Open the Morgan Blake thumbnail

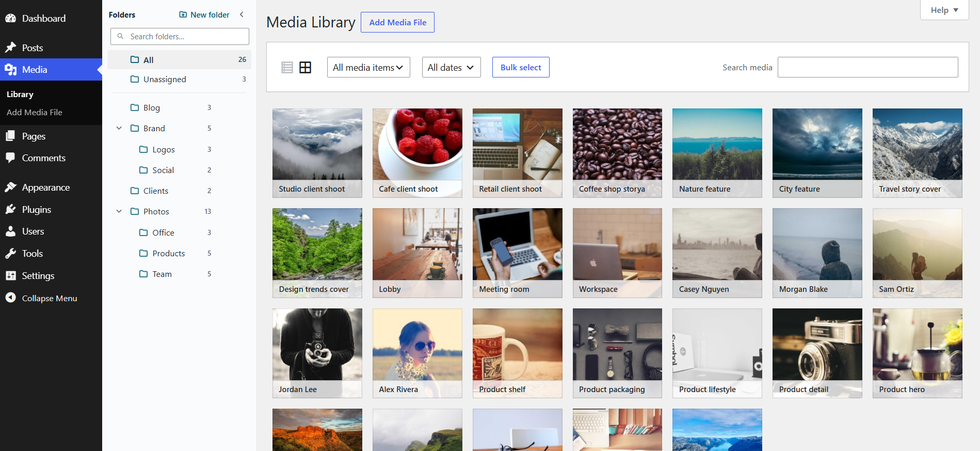(817, 253)
